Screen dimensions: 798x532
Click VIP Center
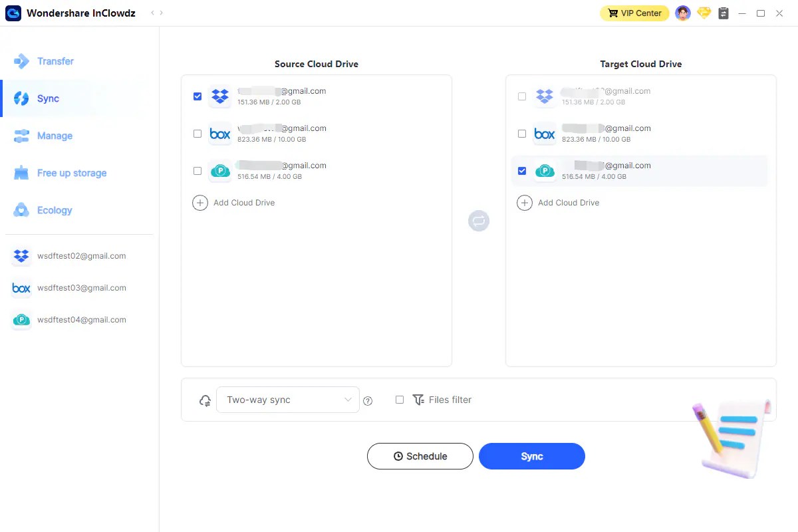tap(634, 13)
